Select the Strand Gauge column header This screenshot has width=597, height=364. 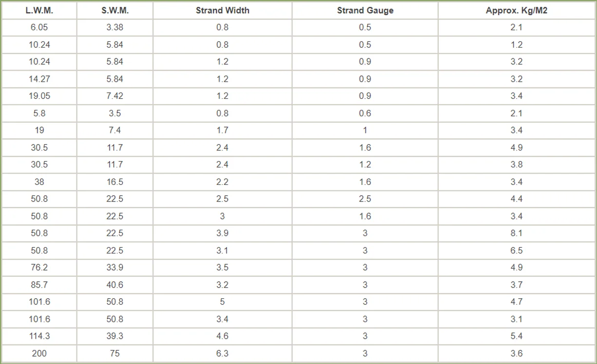365,10
